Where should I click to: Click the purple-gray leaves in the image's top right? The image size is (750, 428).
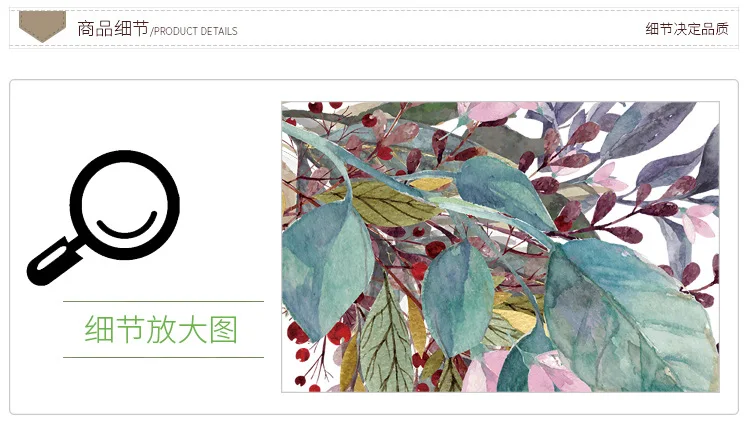tap(660, 139)
